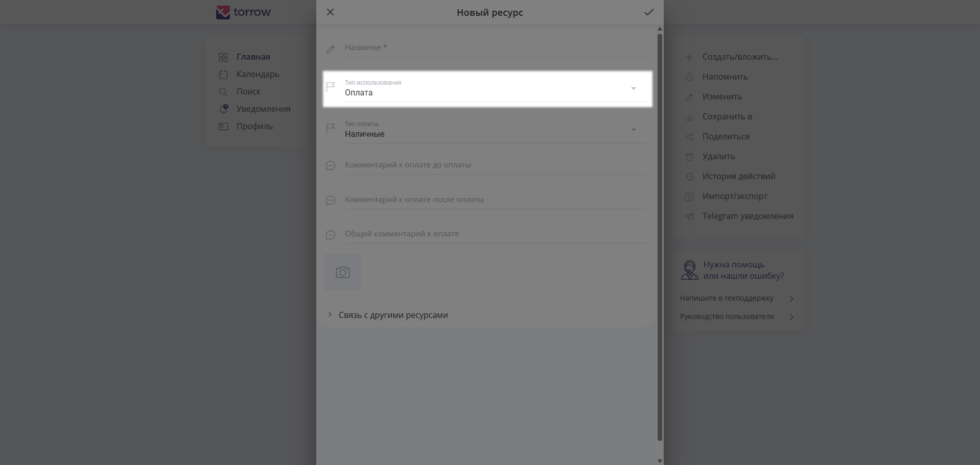Click the camera photo upload icon
The image size is (980, 465).
click(x=343, y=273)
